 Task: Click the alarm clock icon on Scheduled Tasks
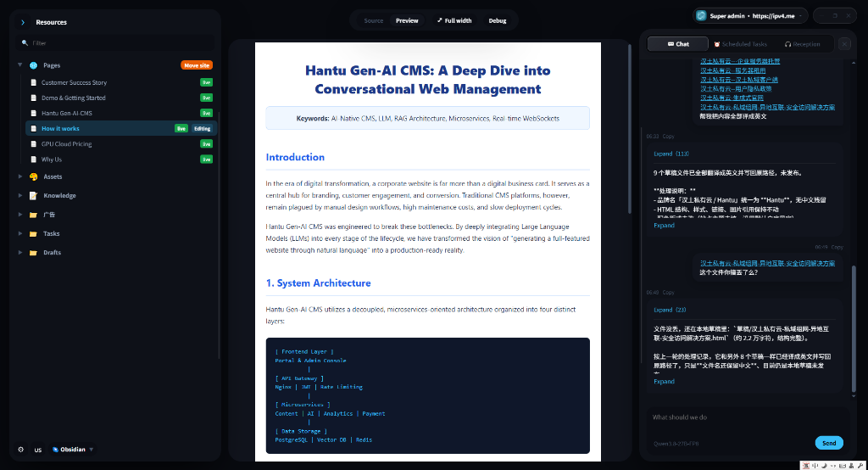coord(717,44)
